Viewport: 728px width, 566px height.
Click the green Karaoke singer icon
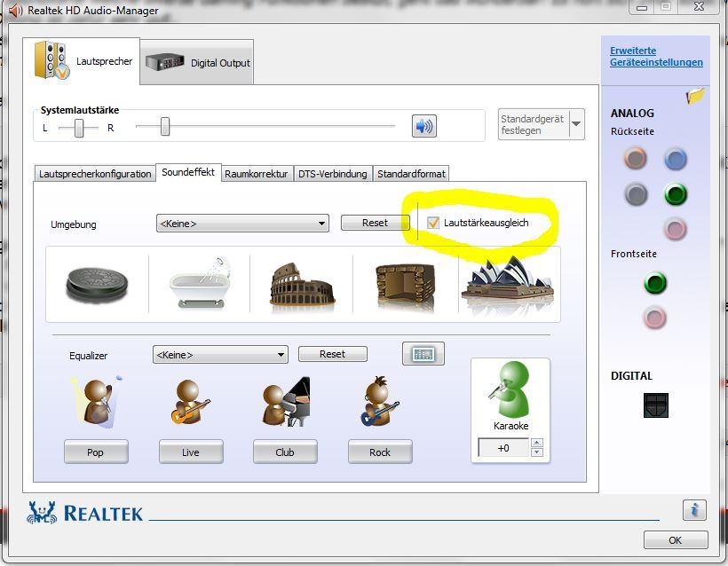pyautogui.click(x=510, y=390)
